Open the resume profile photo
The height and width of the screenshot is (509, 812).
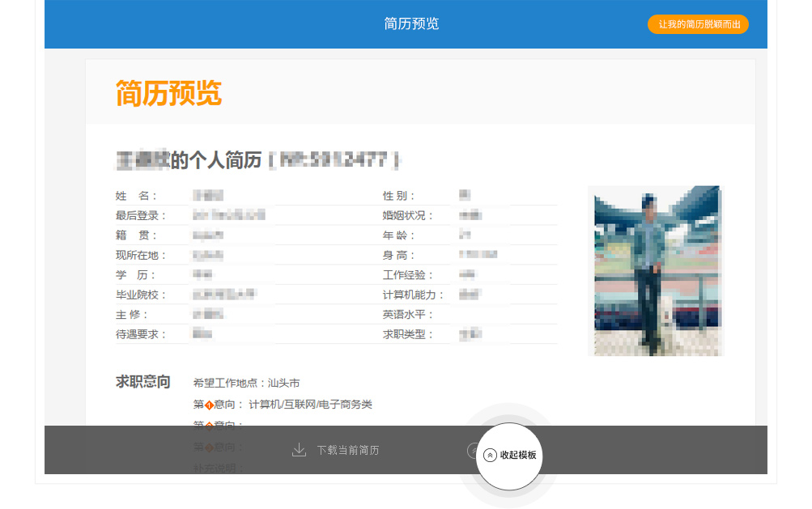coord(655,271)
